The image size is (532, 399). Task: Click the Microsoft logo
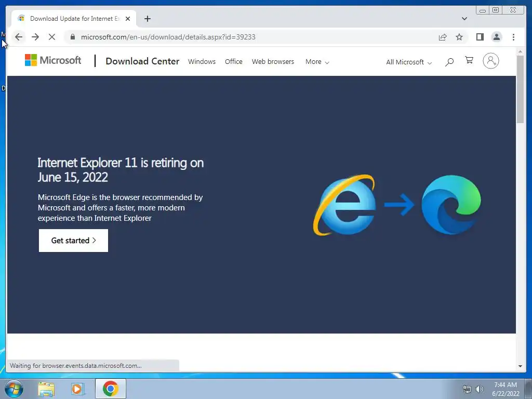click(x=53, y=60)
